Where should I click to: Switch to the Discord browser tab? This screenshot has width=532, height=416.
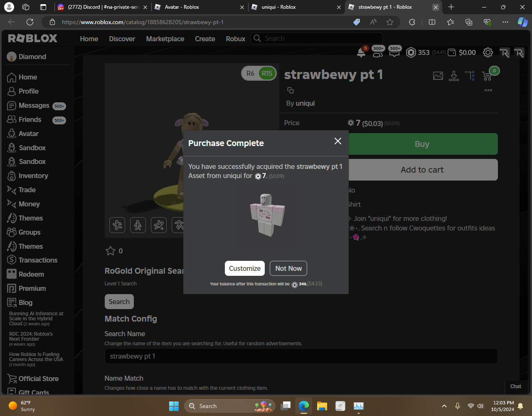103,7
